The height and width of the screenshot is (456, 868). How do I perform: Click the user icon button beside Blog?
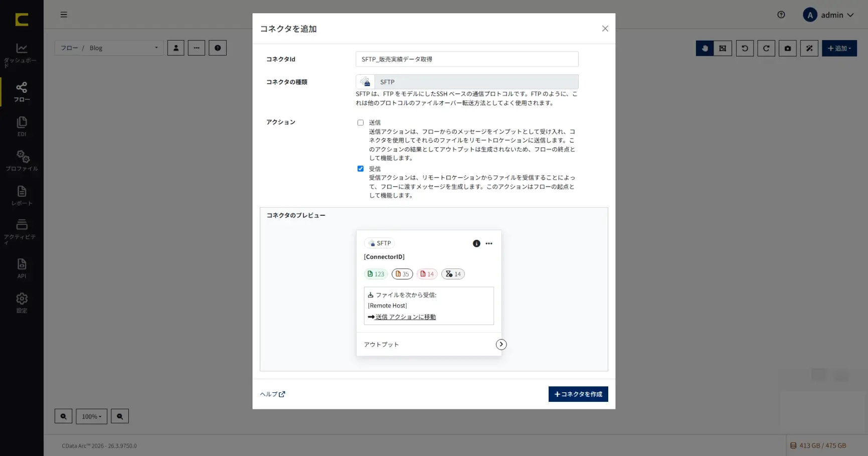pyautogui.click(x=176, y=48)
